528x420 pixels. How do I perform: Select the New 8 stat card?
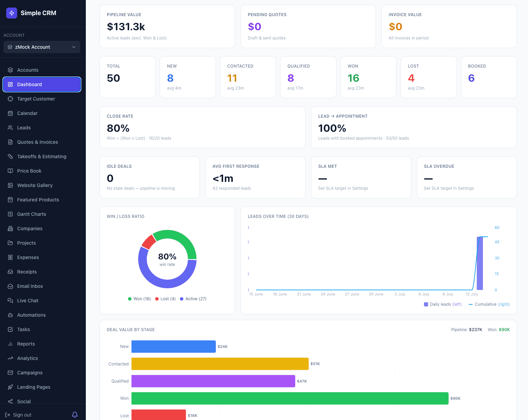click(x=188, y=77)
